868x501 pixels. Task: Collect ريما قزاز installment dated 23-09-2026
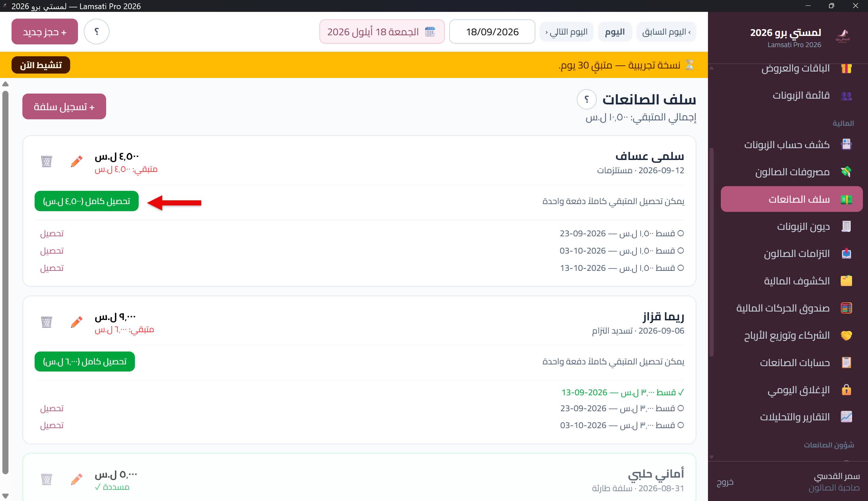click(x=52, y=408)
